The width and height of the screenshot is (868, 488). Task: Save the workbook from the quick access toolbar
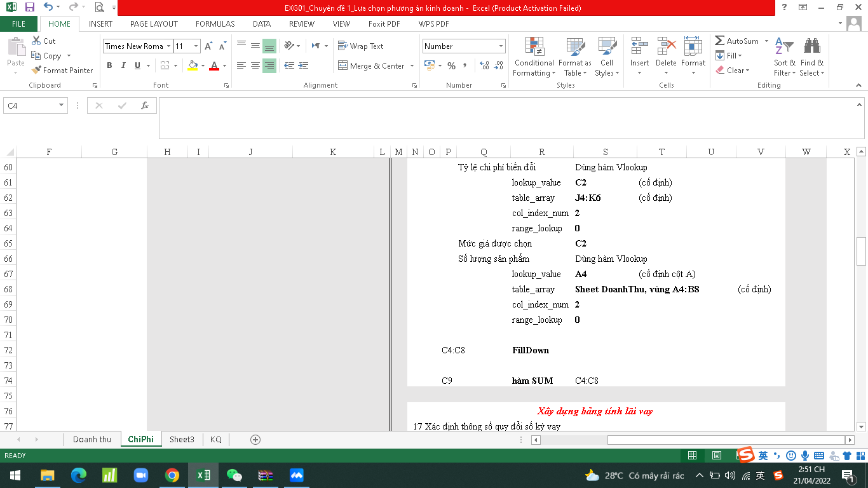point(30,8)
